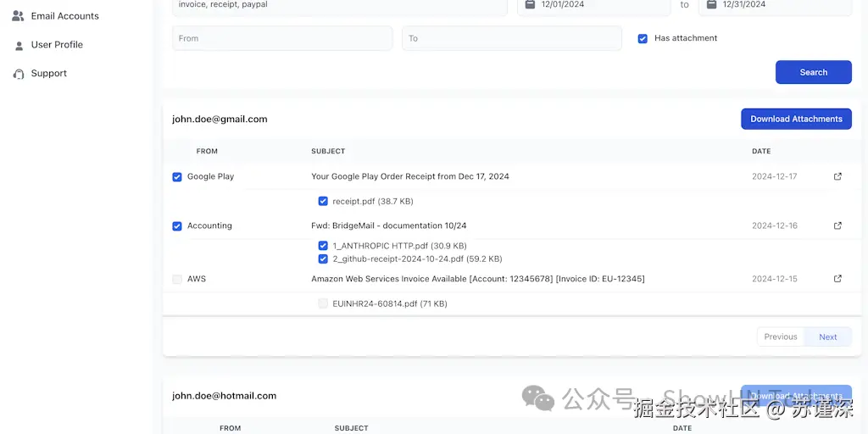Click the receipt.pdf (38.7 KB) filename

coord(373,202)
